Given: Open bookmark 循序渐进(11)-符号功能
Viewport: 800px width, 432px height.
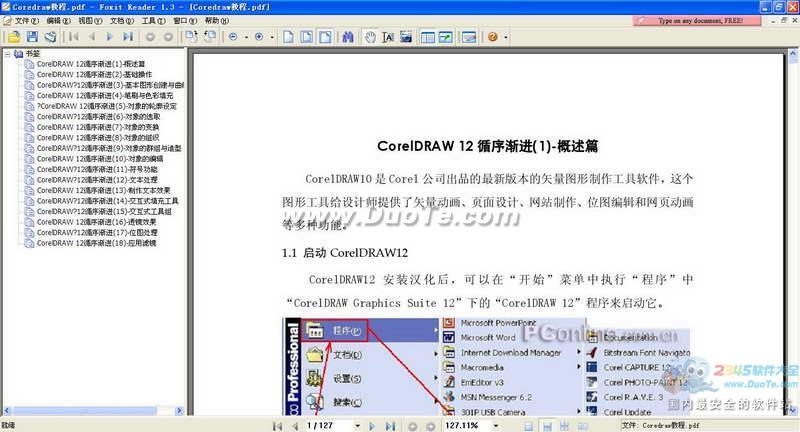Looking at the screenshot, I should 97,169.
